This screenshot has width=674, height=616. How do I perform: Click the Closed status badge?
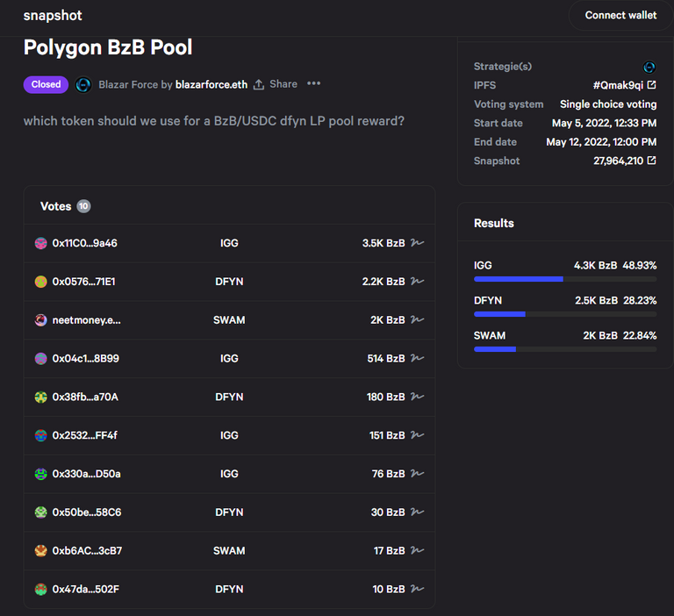pyautogui.click(x=46, y=84)
